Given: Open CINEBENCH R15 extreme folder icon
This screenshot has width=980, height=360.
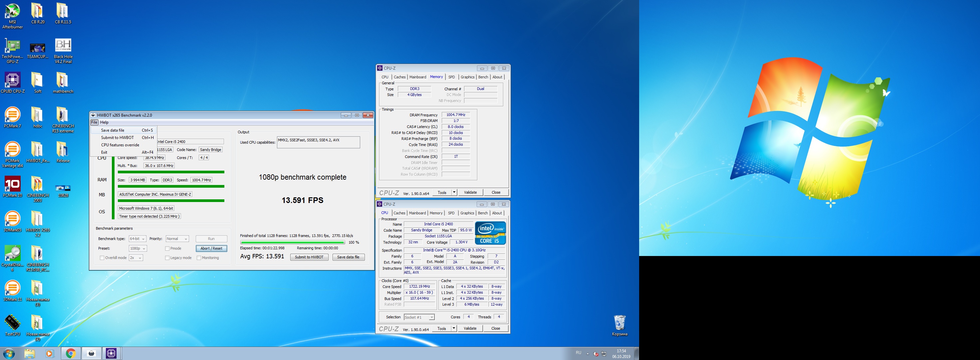Looking at the screenshot, I should [x=63, y=120].
